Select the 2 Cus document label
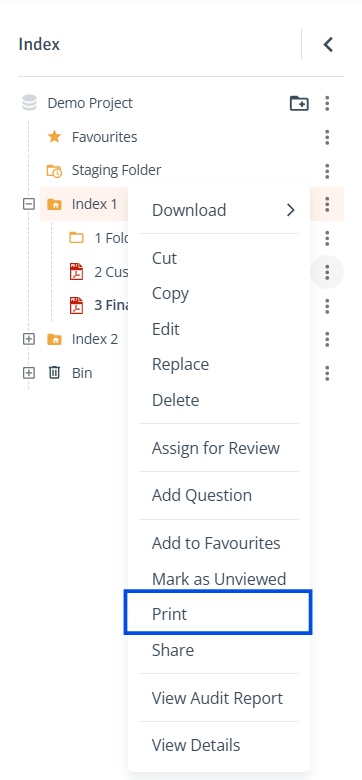This screenshot has width=362, height=780. (x=111, y=272)
